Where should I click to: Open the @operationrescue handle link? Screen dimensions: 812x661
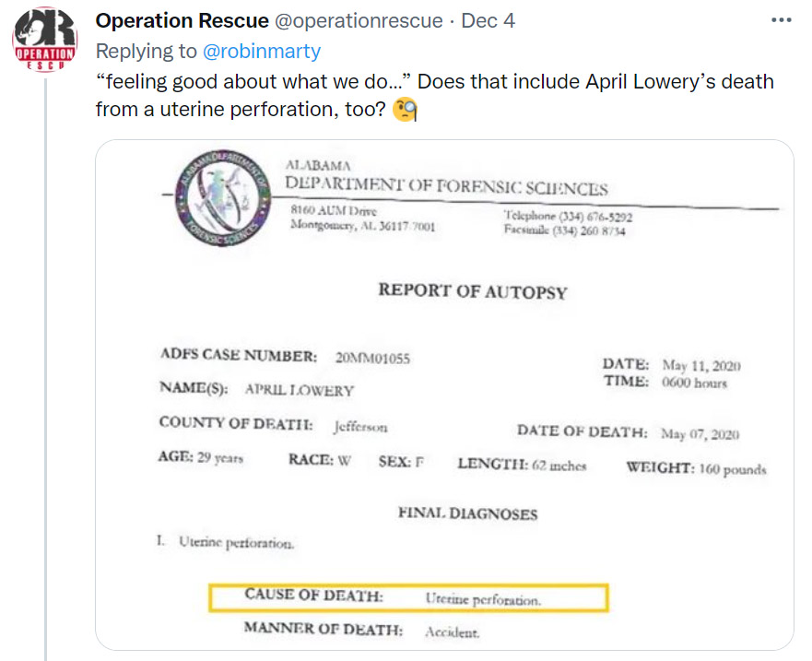359,20
